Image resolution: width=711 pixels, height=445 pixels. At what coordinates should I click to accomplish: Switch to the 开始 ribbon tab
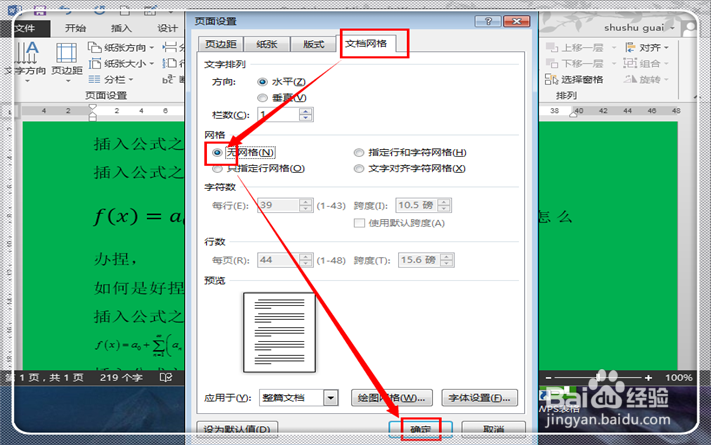point(75,28)
